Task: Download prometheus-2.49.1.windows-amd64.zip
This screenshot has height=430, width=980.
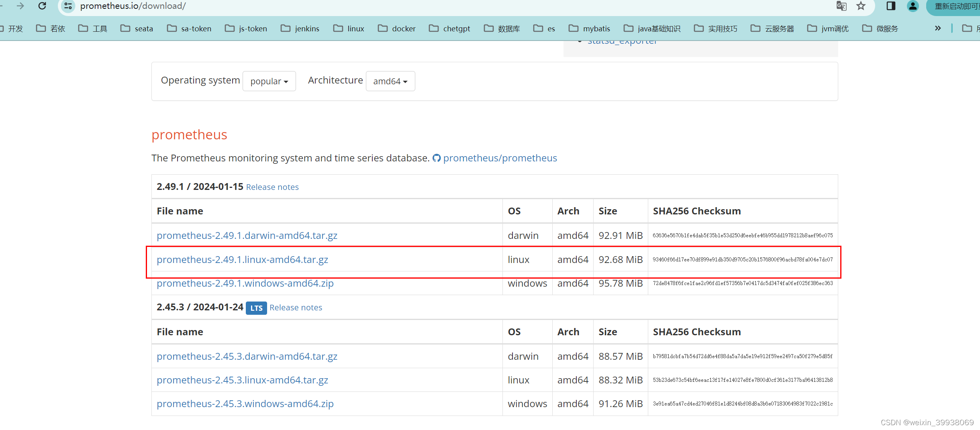Action: (x=245, y=283)
